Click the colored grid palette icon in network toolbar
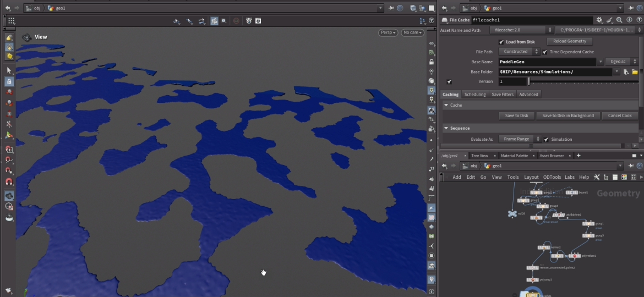The image size is (644, 297). 624,177
